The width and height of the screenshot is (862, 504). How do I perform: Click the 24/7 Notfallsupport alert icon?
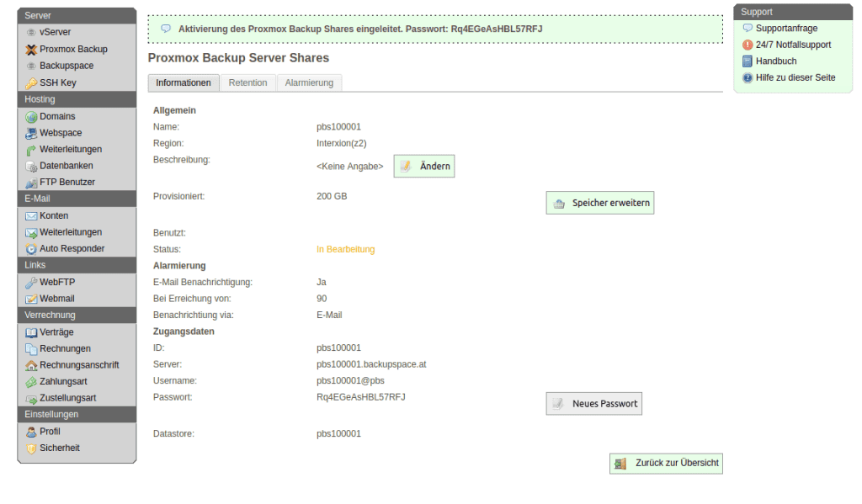748,45
